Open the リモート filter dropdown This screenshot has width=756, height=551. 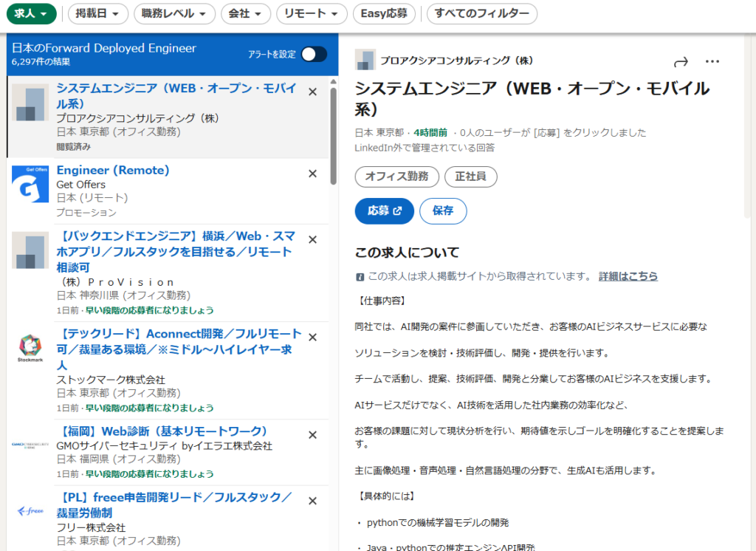click(312, 14)
